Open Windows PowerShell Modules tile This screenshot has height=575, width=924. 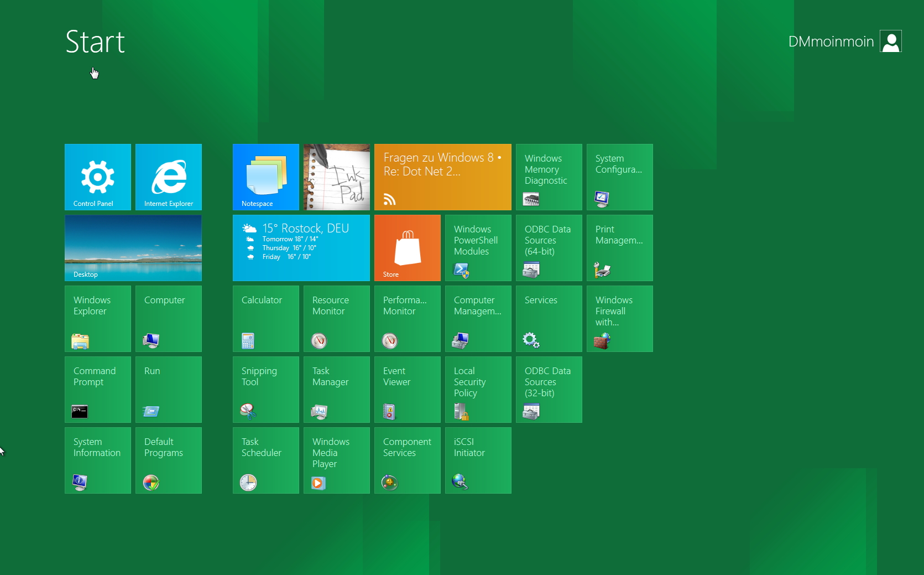(x=478, y=248)
